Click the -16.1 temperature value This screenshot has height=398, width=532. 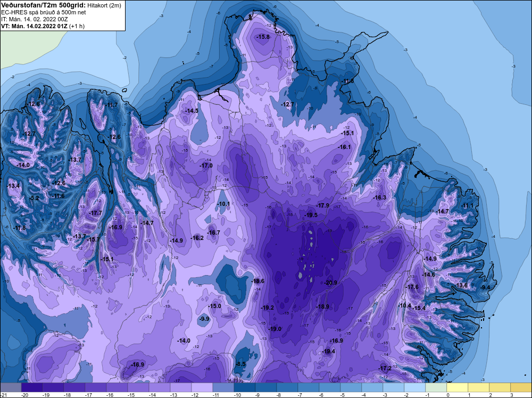[344, 147]
